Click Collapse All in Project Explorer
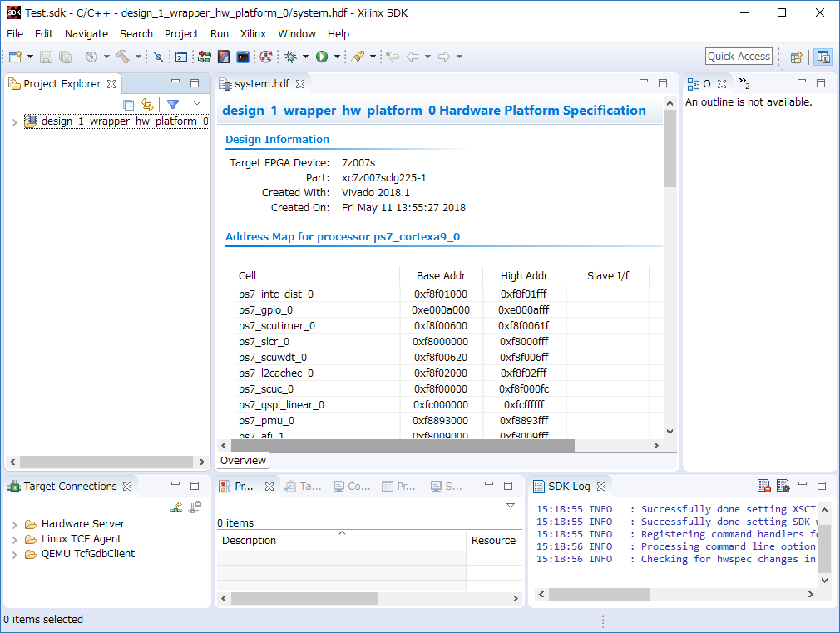Image resolution: width=840 pixels, height=633 pixels. click(x=129, y=105)
